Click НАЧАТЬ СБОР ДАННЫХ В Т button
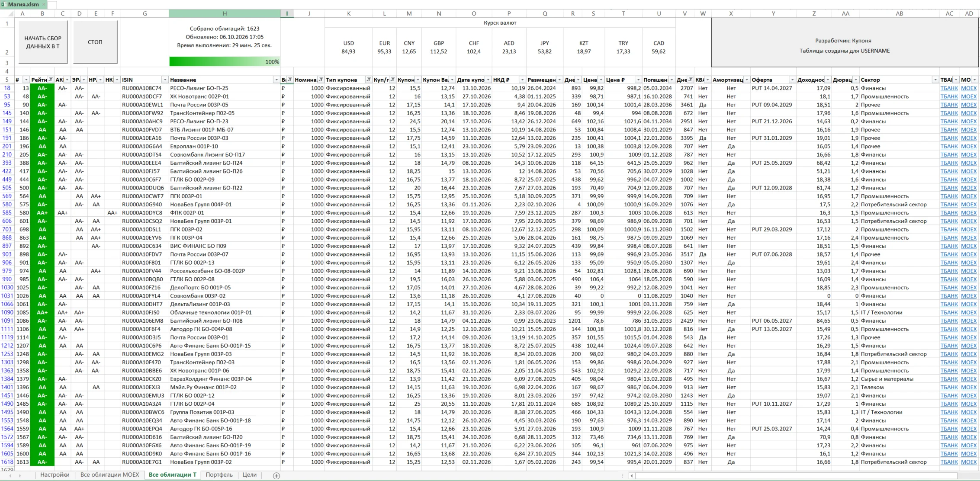 [x=43, y=42]
